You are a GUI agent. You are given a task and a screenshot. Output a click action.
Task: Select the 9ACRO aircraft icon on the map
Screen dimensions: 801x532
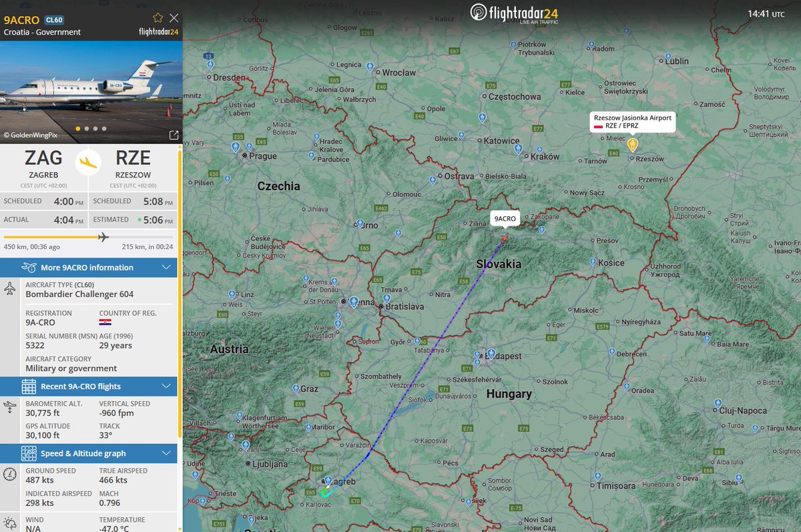point(505,238)
